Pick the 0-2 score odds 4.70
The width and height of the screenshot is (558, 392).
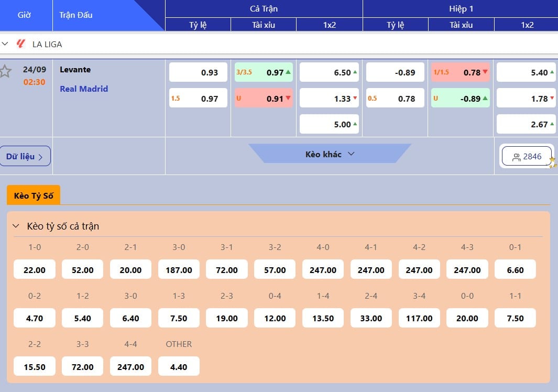pyautogui.click(x=35, y=318)
